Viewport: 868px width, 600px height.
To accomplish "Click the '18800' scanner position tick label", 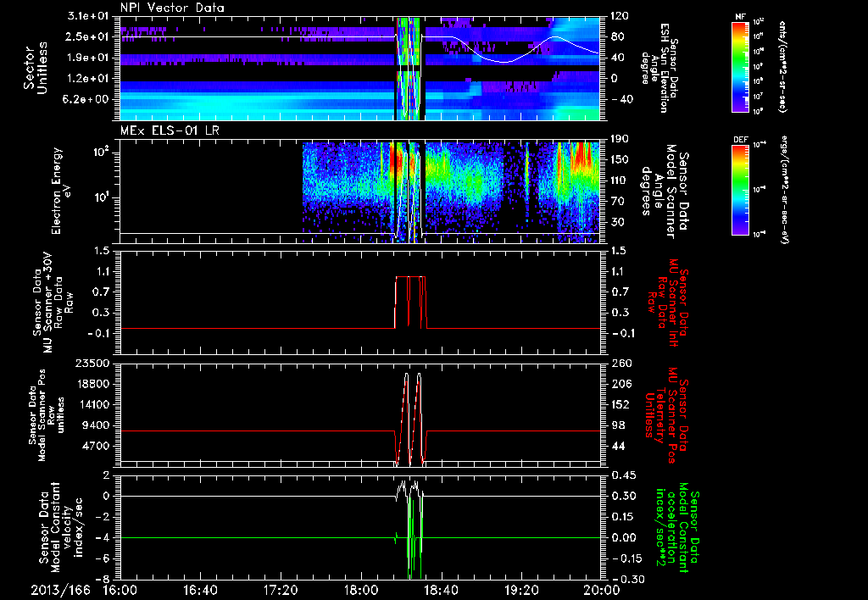I will tap(92, 384).
